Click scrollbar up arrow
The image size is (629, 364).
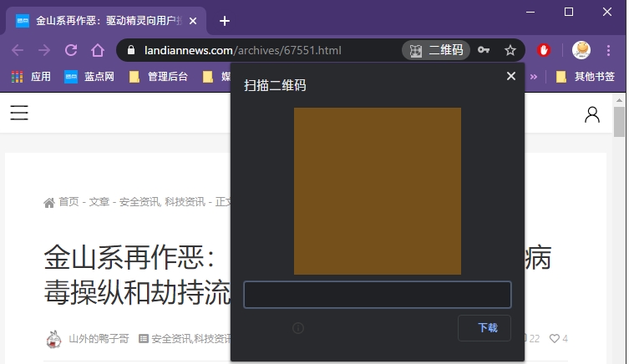click(619, 100)
